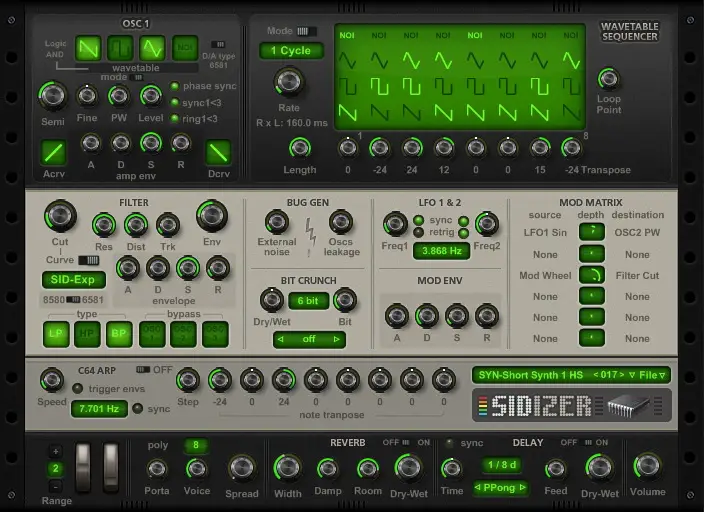
Task: Toggle the delay sync LED
Action: (x=449, y=443)
